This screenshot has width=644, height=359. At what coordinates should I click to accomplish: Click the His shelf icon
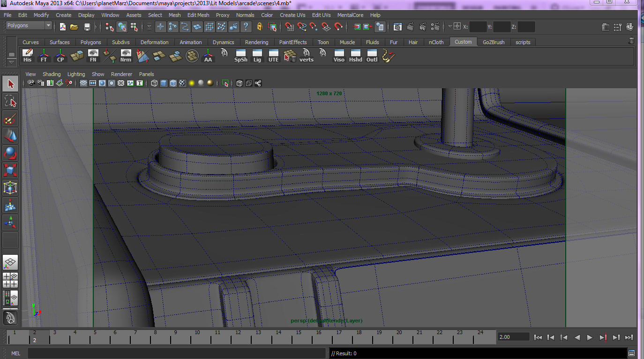coord(28,56)
